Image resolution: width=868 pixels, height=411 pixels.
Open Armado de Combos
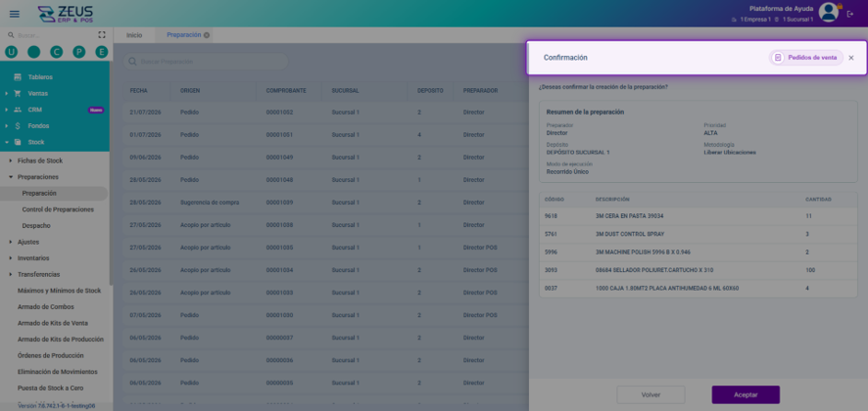click(45, 306)
